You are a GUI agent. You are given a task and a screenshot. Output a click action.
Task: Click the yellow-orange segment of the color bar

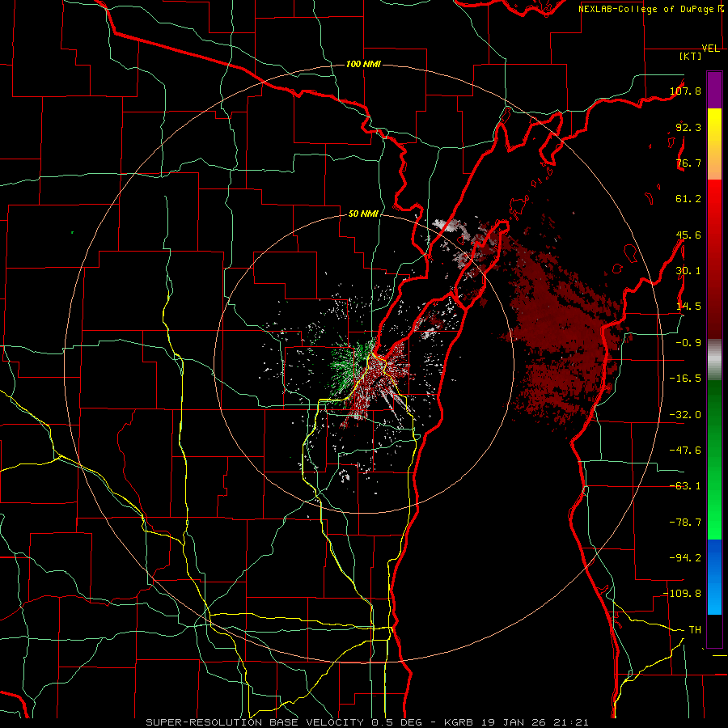pyautogui.click(x=714, y=144)
